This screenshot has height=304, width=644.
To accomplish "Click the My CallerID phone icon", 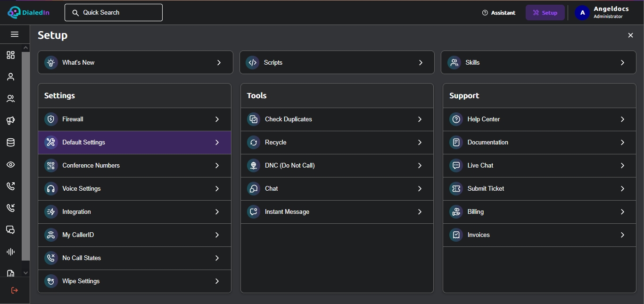I will pos(51,235).
